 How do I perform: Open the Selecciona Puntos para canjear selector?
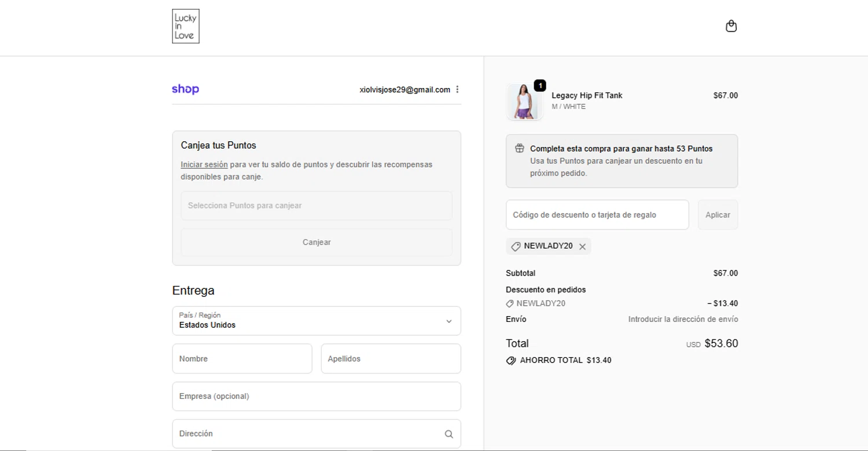(317, 206)
